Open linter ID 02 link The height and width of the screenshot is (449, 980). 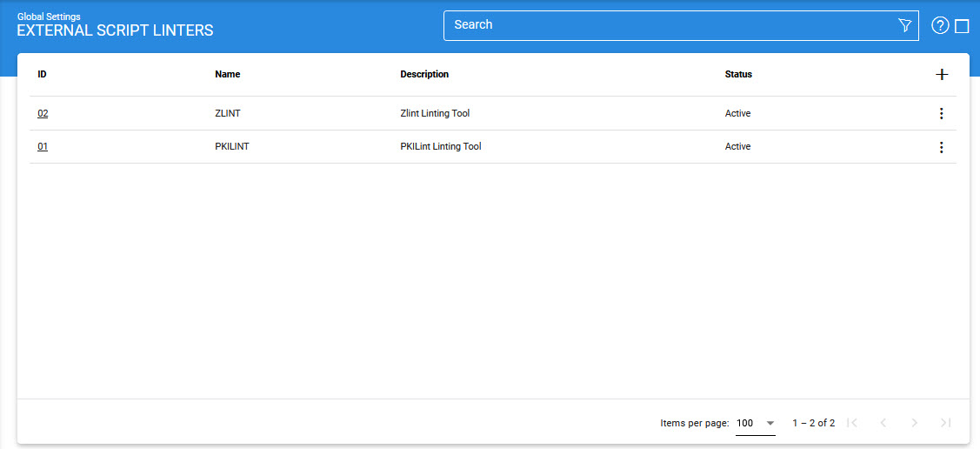43,114
